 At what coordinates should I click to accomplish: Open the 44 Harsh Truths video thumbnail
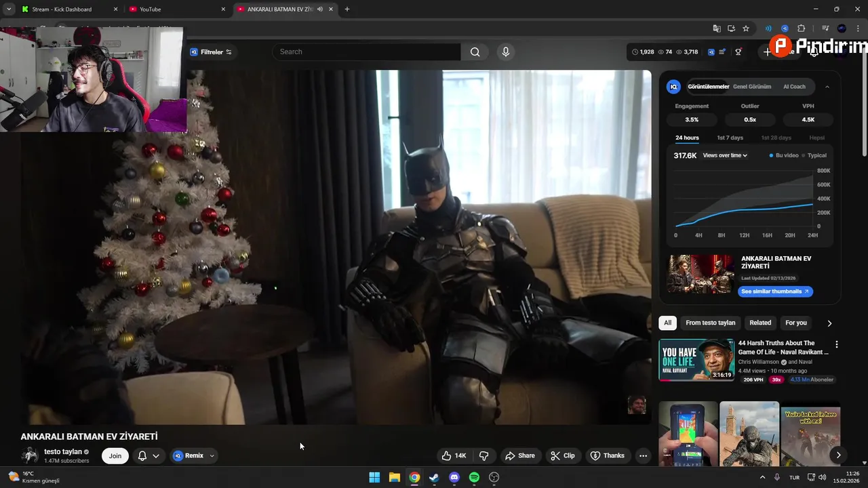696,360
